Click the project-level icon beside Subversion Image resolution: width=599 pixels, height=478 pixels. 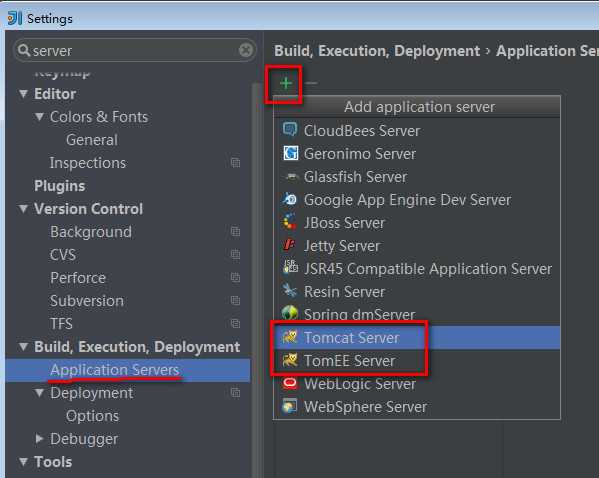pyautogui.click(x=235, y=301)
